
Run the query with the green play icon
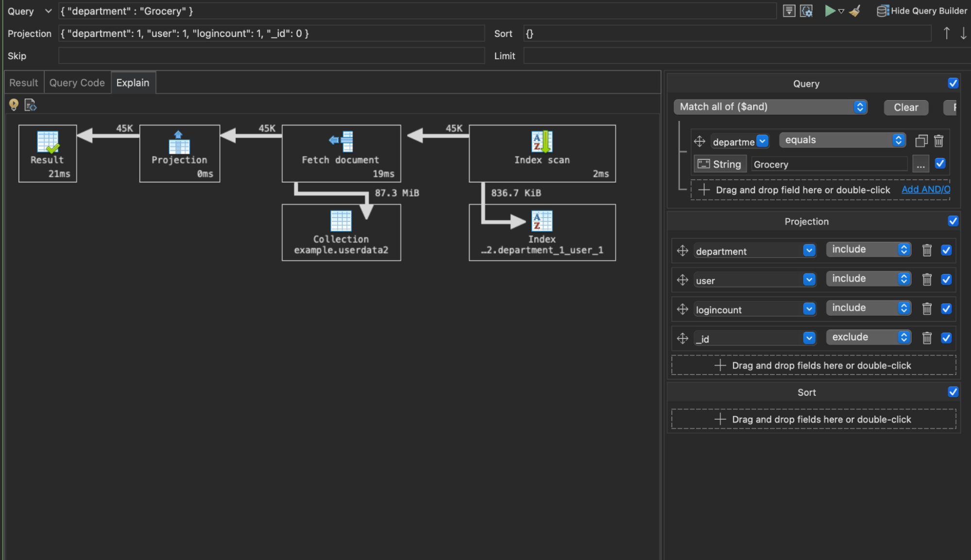[830, 11]
